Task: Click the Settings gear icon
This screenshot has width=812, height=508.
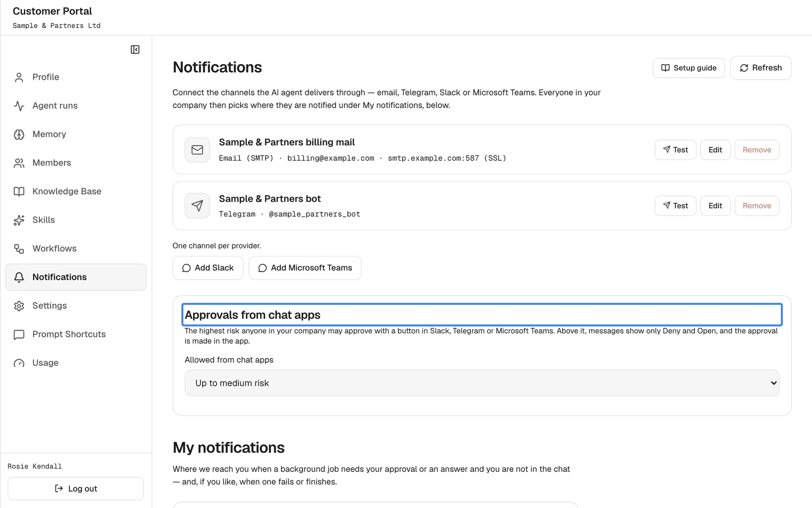Action: 19,306
